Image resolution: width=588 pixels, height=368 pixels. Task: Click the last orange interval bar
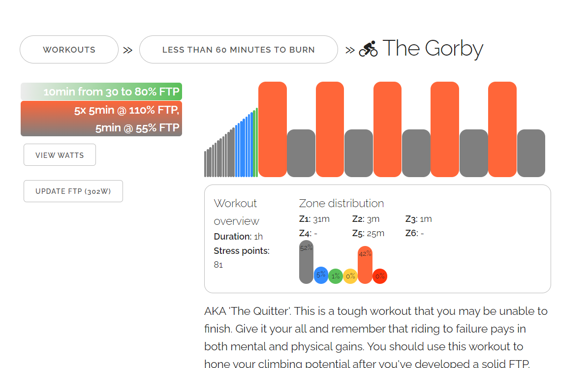(502, 129)
